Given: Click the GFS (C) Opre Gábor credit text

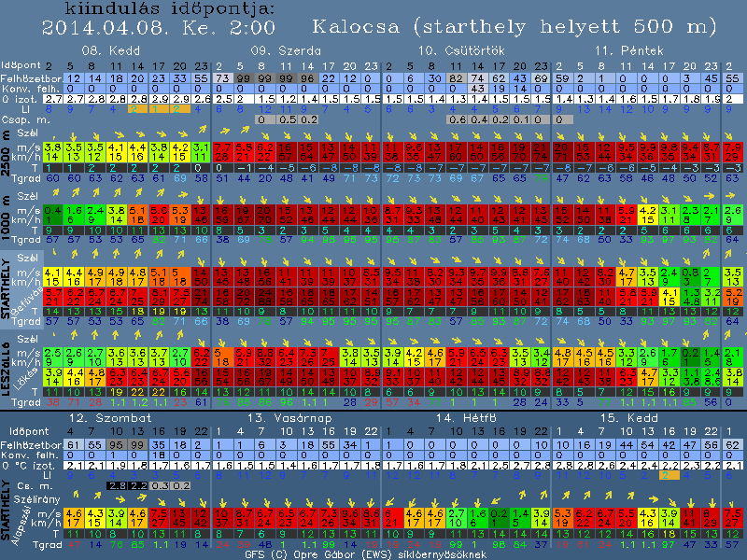Looking at the screenshot, I should (x=373, y=553).
